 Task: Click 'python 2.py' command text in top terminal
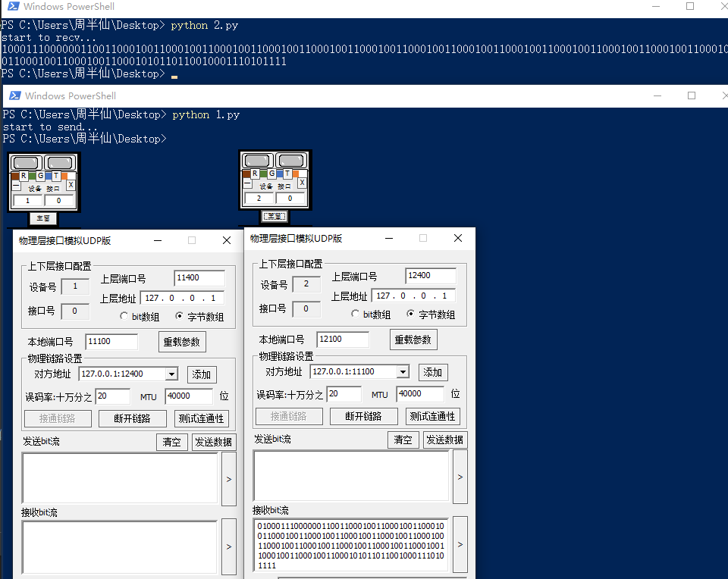204,26
